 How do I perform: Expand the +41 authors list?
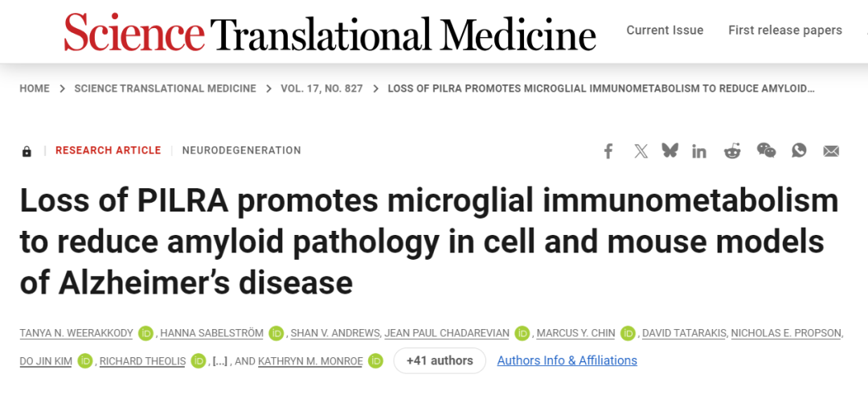coord(440,360)
